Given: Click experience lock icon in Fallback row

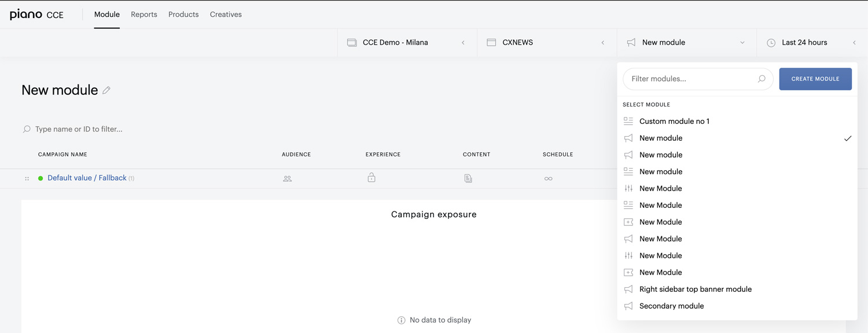Looking at the screenshot, I should [372, 177].
